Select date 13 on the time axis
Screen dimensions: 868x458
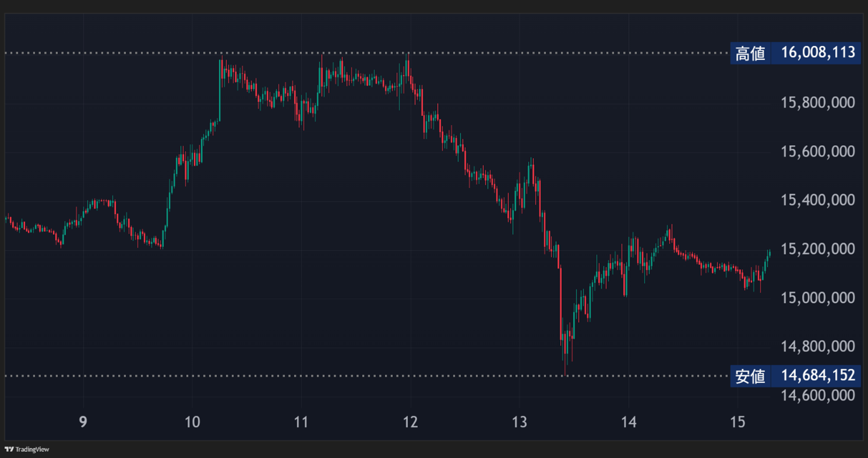coord(519,422)
